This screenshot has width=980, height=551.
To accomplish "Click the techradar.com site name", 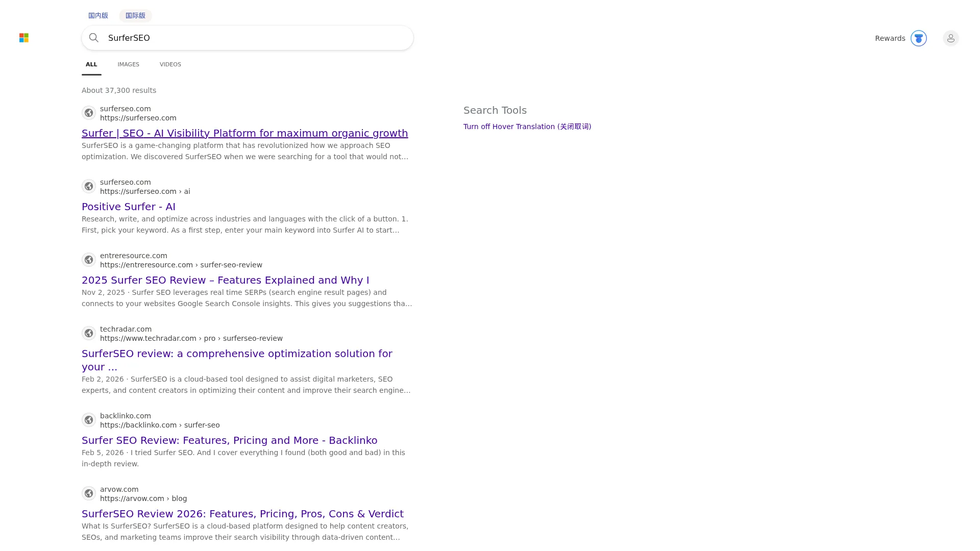I will click(x=126, y=329).
